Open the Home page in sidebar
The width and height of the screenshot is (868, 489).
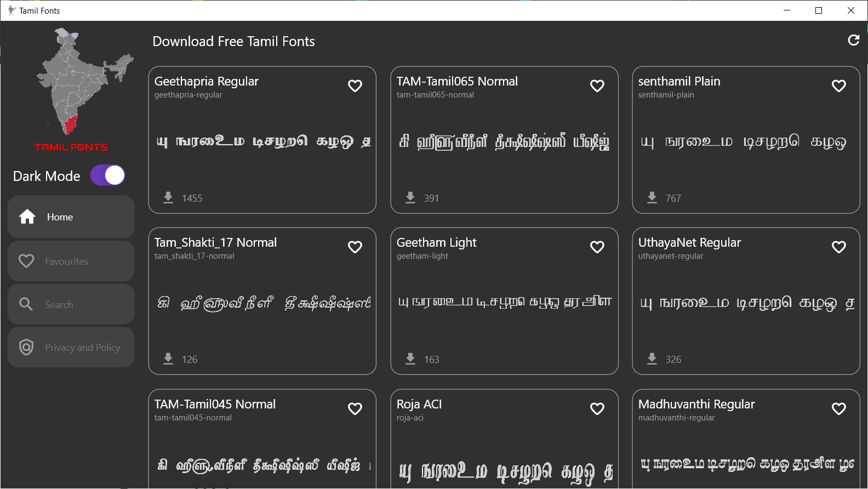click(71, 217)
